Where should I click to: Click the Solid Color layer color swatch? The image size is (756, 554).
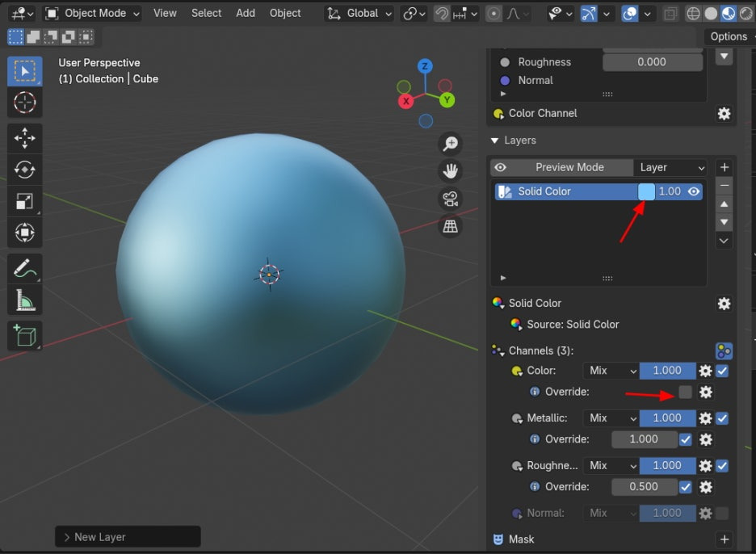point(646,192)
